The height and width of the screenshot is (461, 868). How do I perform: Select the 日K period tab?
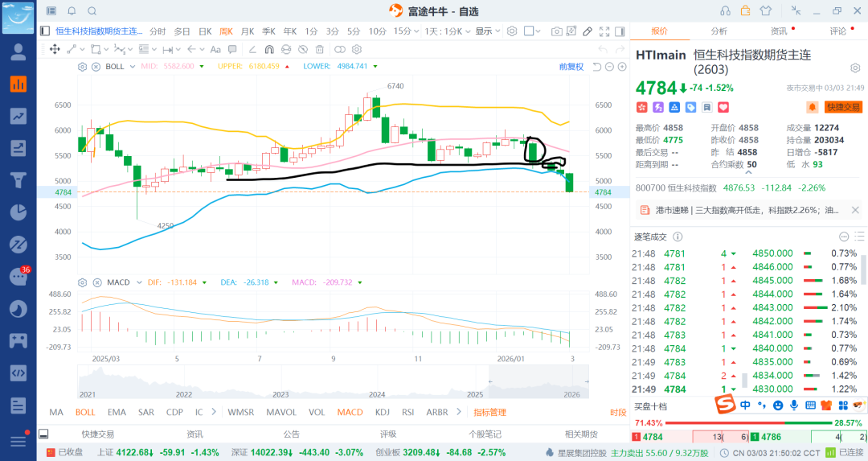click(205, 31)
